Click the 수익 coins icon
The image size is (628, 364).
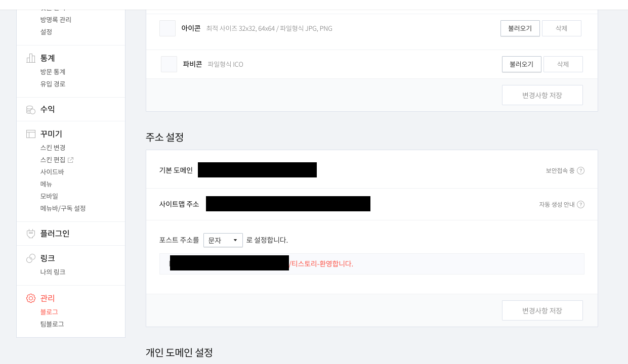click(x=31, y=109)
